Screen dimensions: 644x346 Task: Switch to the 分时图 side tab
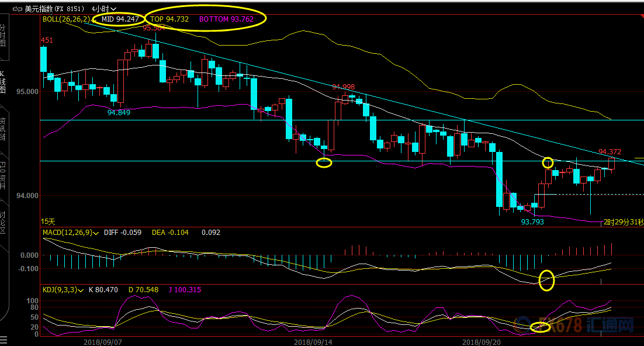[x=3, y=35]
